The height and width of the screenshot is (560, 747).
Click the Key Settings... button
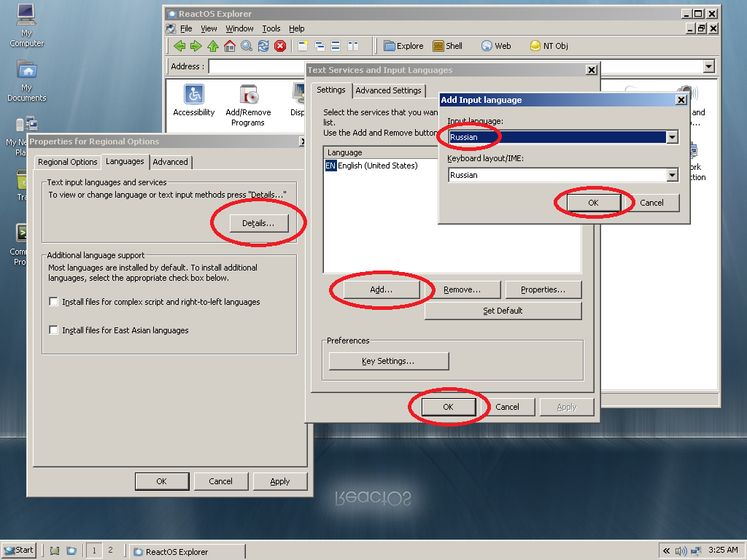coord(389,361)
